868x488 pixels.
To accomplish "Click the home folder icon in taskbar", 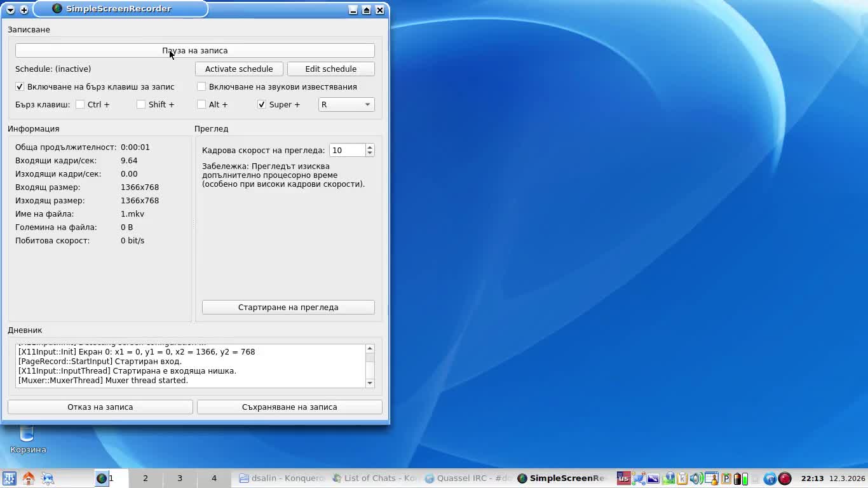I will click(x=29, y=478).
